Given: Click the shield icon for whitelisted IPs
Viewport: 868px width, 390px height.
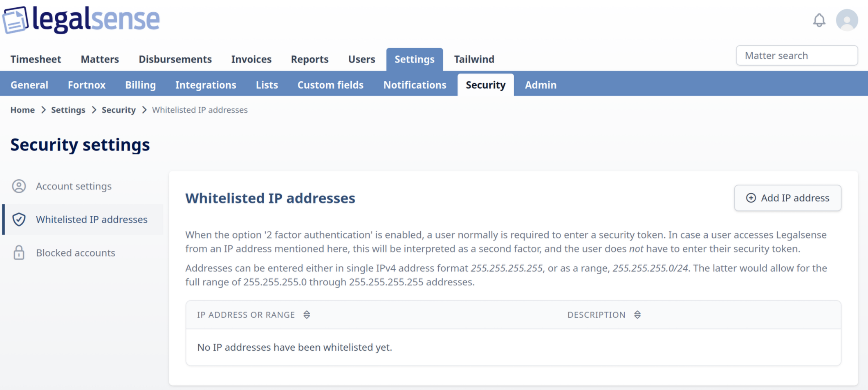Looking at the screenshot, I should click(x=19, y=220).
